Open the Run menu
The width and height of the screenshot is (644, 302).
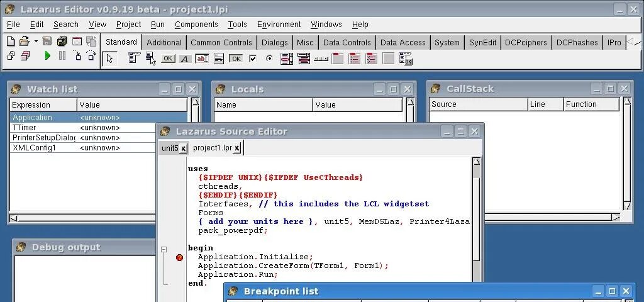[x=158, y=25]
